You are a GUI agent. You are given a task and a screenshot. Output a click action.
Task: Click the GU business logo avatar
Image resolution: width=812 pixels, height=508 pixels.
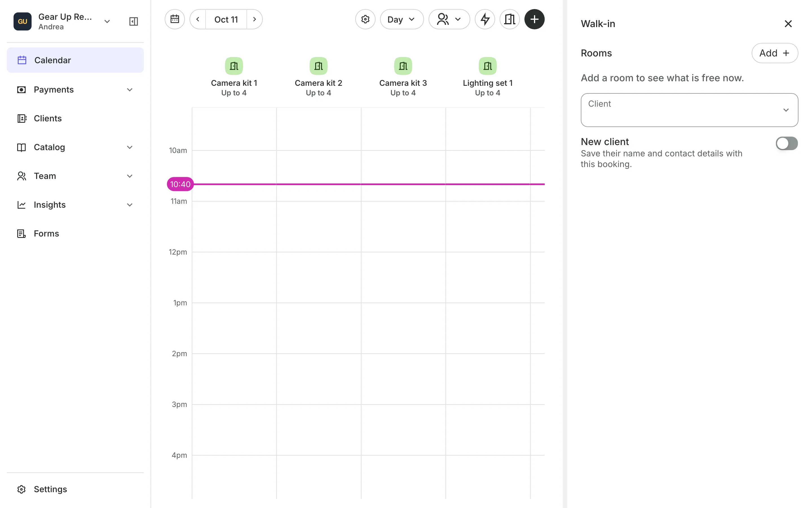click(23, 21)
